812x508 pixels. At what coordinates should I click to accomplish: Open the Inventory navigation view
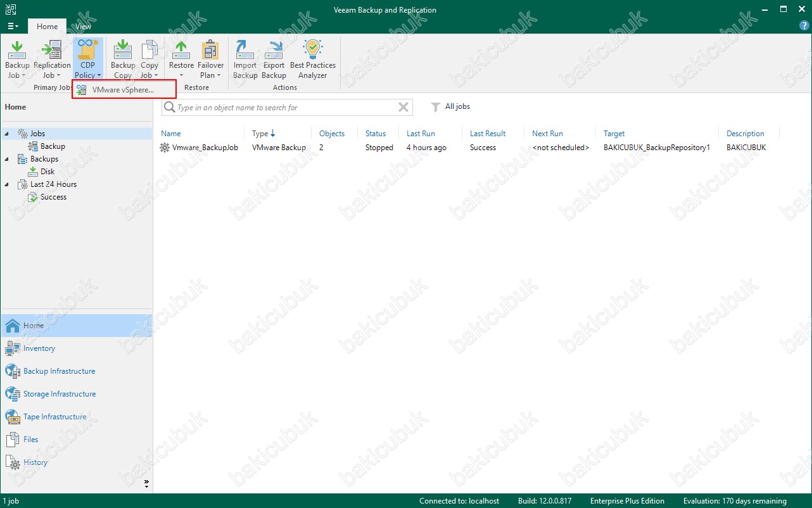[76, 348]
